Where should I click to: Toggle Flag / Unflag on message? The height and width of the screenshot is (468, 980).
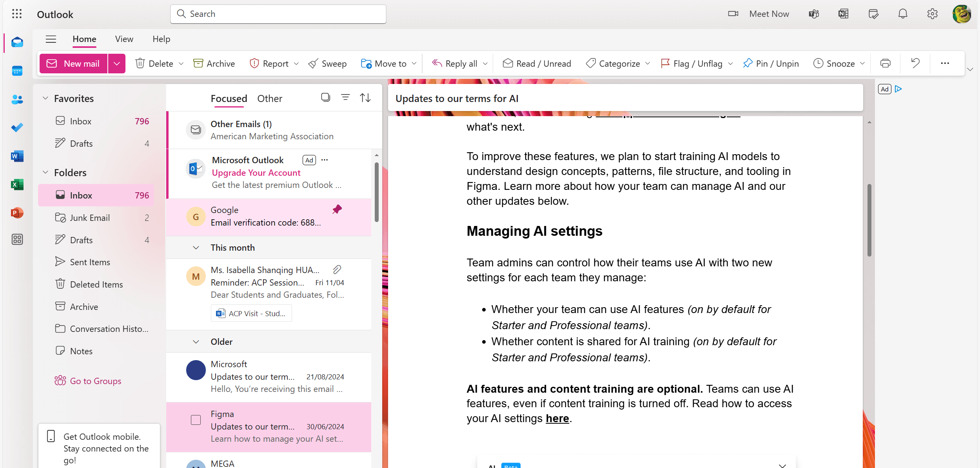coord(691,64)
